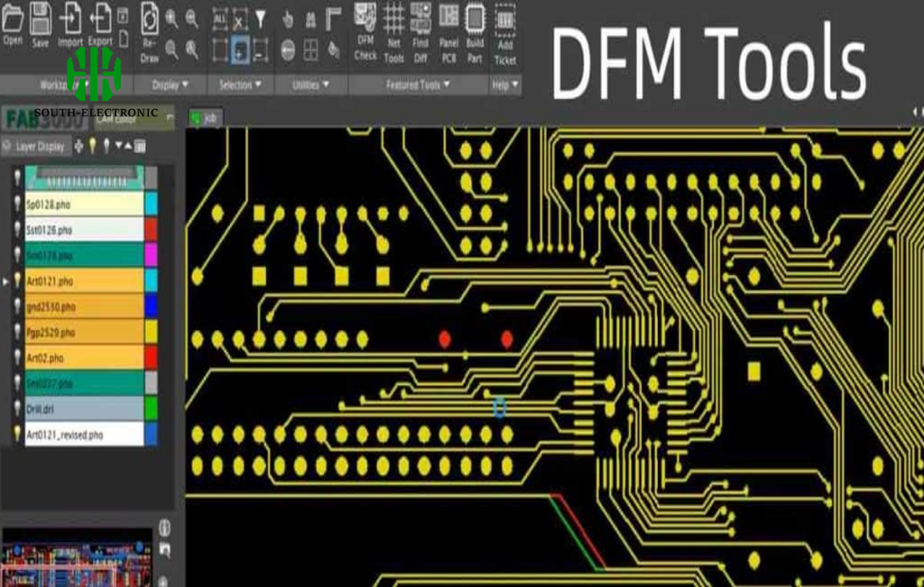The height and width of the screenshot is (587, 924).
Task: Select the Drill.drl layer row
Action: pos(84,408)
